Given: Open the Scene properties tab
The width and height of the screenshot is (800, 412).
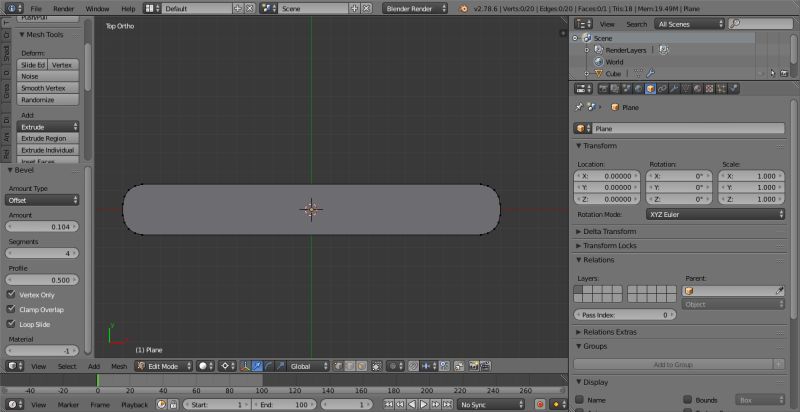Looking at the screenshot, I should pyautogui.click(x=627, y=89).
